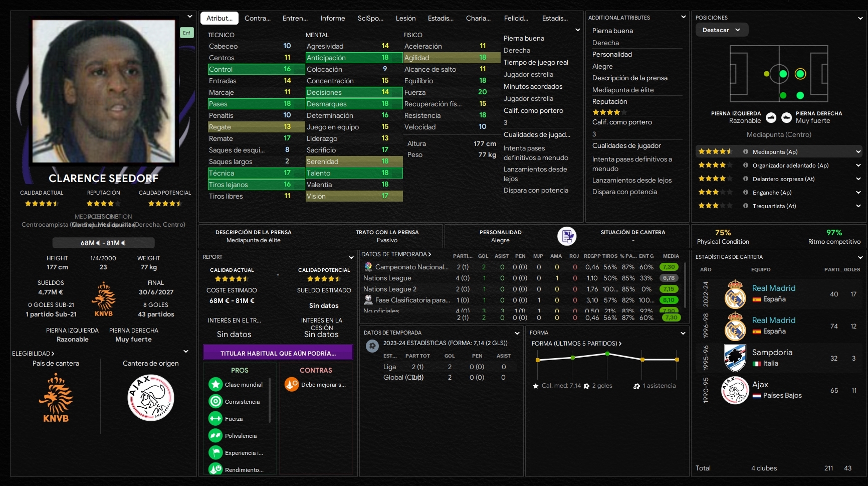Click the green peak point on form graph

click(607, 354)
